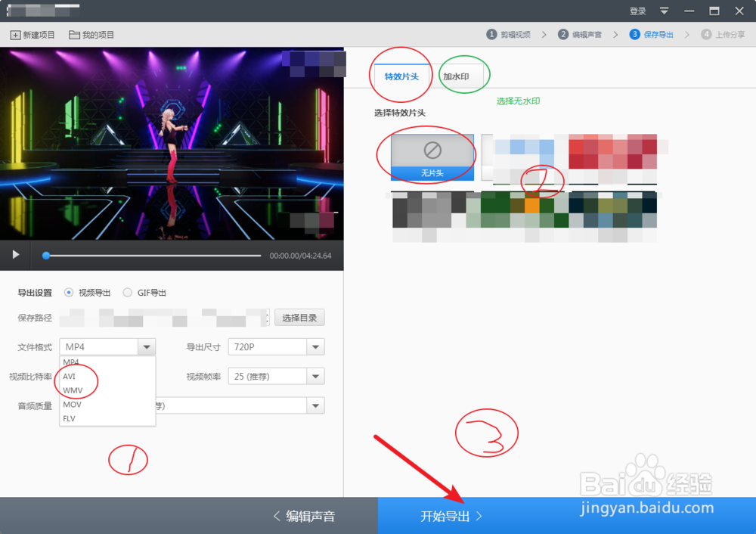Click the video preview area

click(172, 144)
